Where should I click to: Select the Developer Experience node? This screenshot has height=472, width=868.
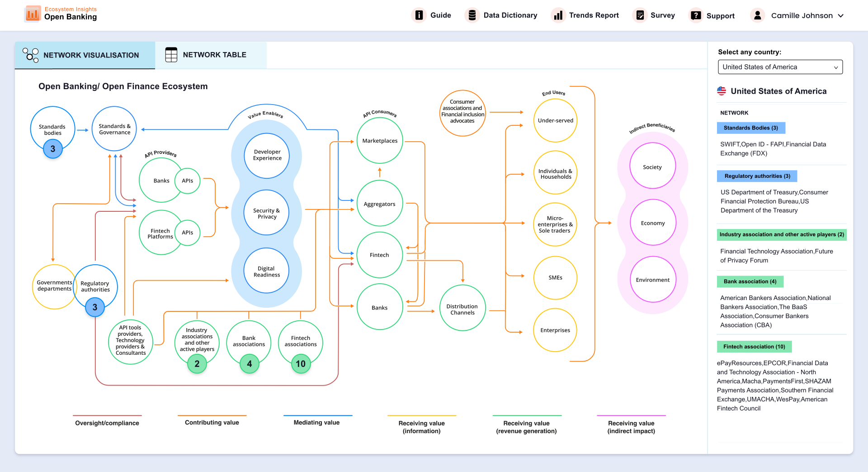click(x=267, y=155)
